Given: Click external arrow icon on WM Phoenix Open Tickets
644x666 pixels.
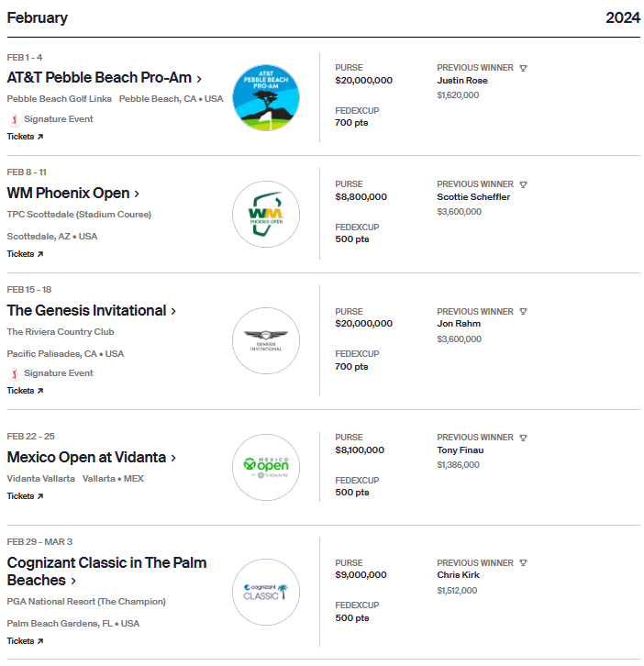Looking at the screenshot, I should (40, 254).
